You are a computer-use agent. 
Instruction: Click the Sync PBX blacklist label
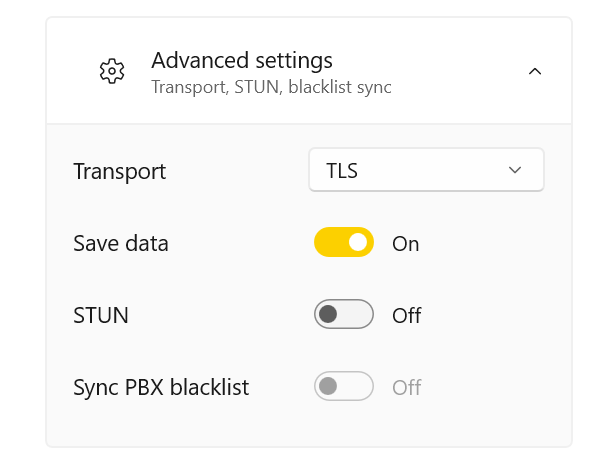tap(161, 386)
